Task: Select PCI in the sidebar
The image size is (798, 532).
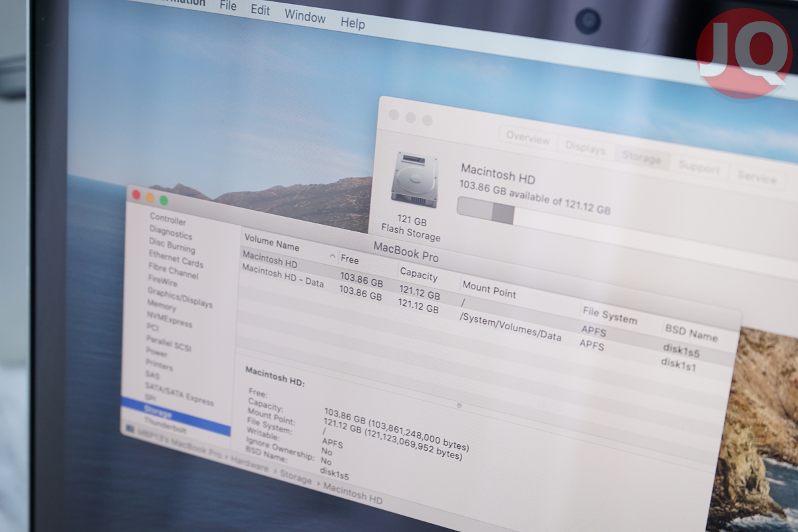Action: [152, 327]
